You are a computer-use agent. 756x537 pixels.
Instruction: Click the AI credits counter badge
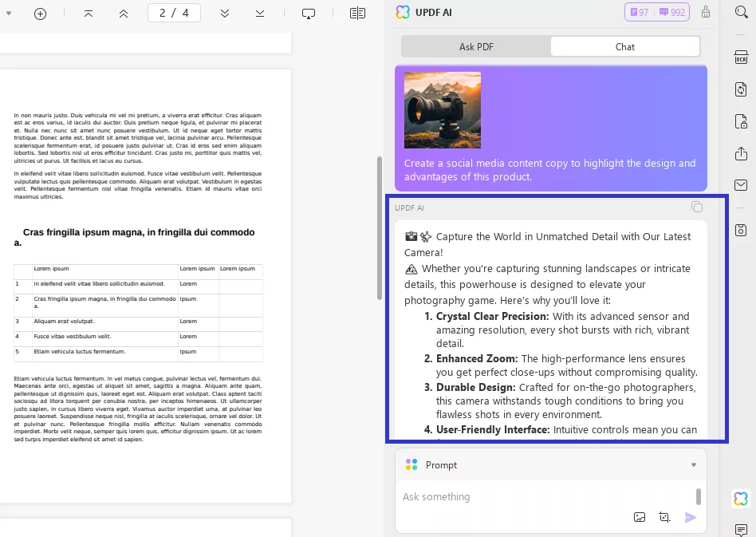(657, 12)
